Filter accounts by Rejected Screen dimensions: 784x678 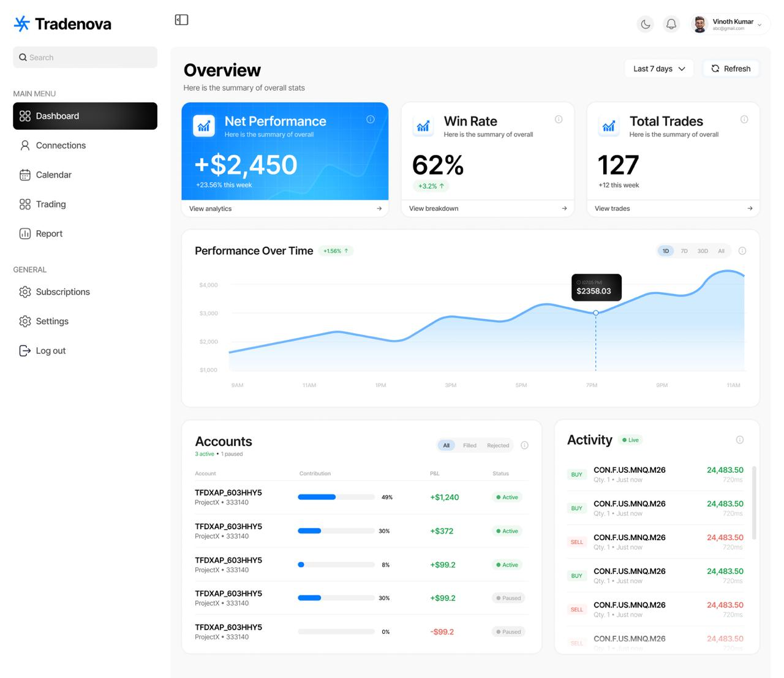coord(498,446)
